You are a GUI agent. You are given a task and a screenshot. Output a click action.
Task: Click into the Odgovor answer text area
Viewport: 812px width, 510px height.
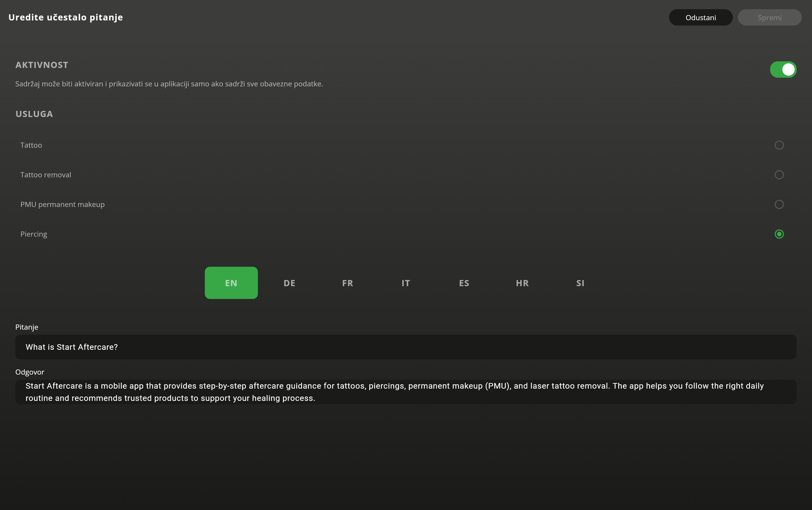click(x=405, y=392)
